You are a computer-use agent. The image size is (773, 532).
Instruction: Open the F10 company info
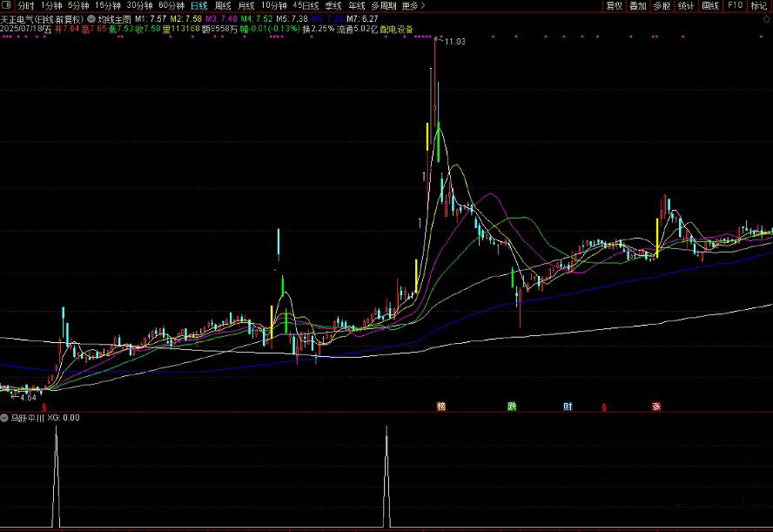(735, 6)
